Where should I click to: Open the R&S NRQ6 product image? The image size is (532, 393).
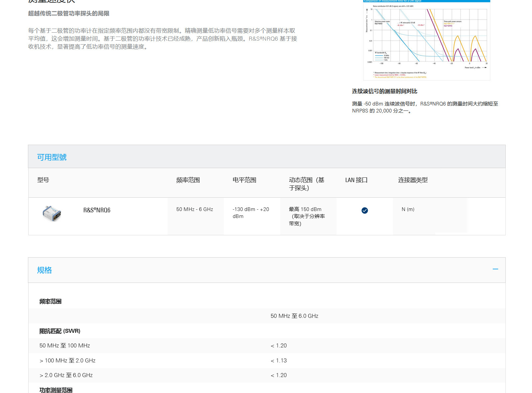click(x=52, y=213)
